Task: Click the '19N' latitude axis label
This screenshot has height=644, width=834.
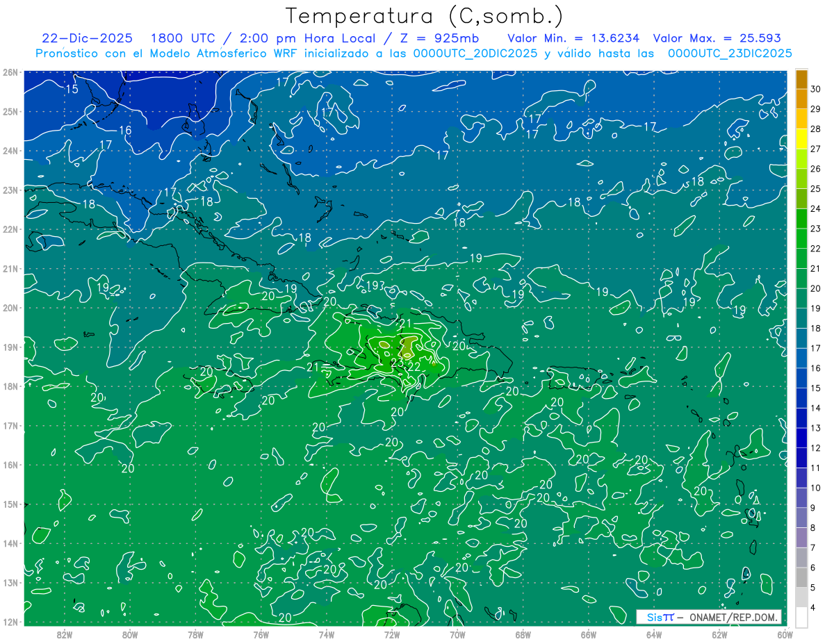Action: click(x=10, y=347)
